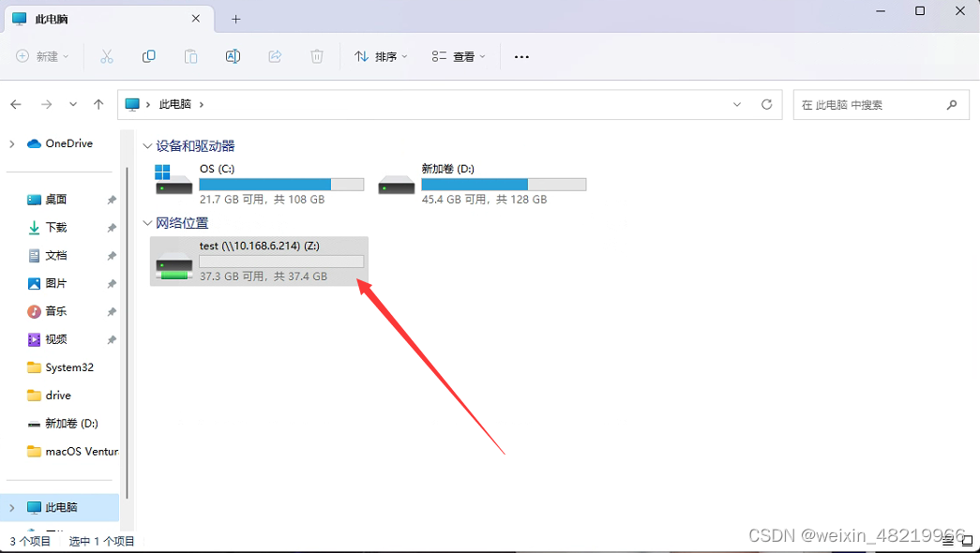Select the 新加卷 (D:) drive icon in main pane
The width and height of the screenshot is (980, 553).
tap(397, 186)
